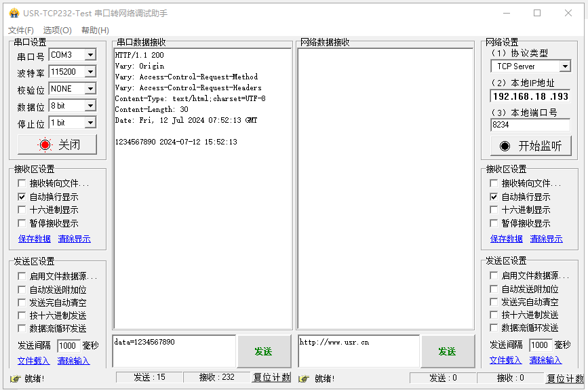
Task: Click the 开始监听 button
Action: pyautogui.click(x=531, y=146)
